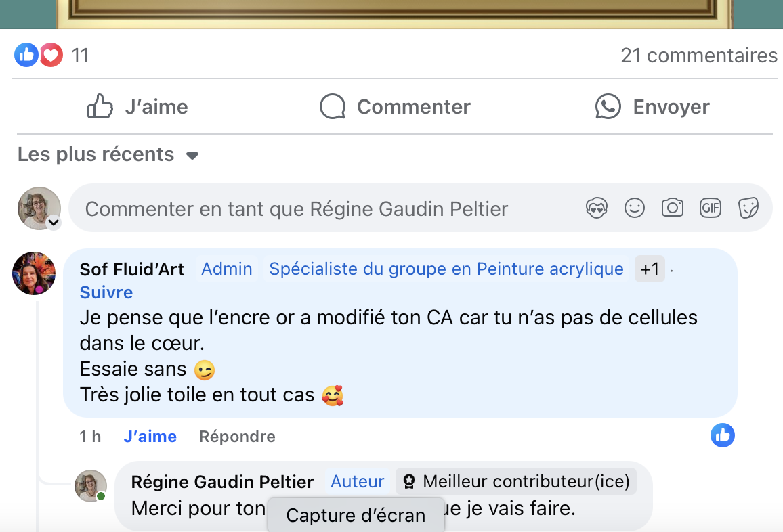Open the avatar sticker picker icon
The image size is (783, 532).
[597, 208]
